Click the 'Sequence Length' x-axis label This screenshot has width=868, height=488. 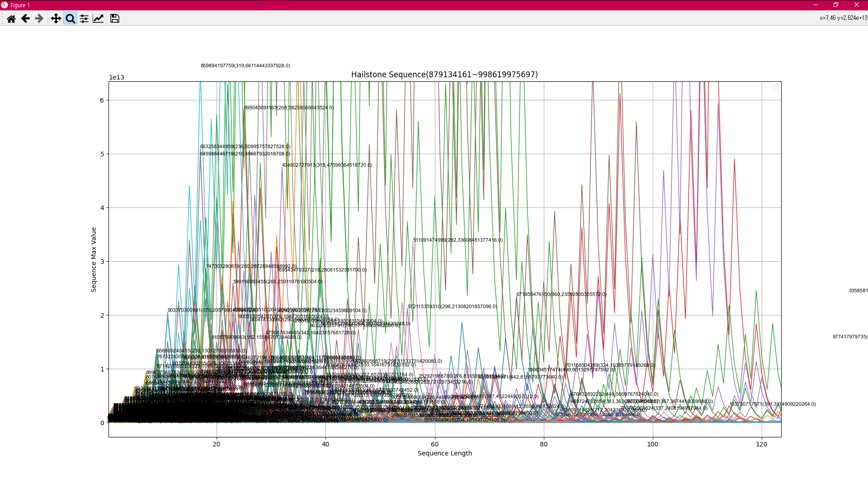(x=445, y=453)
